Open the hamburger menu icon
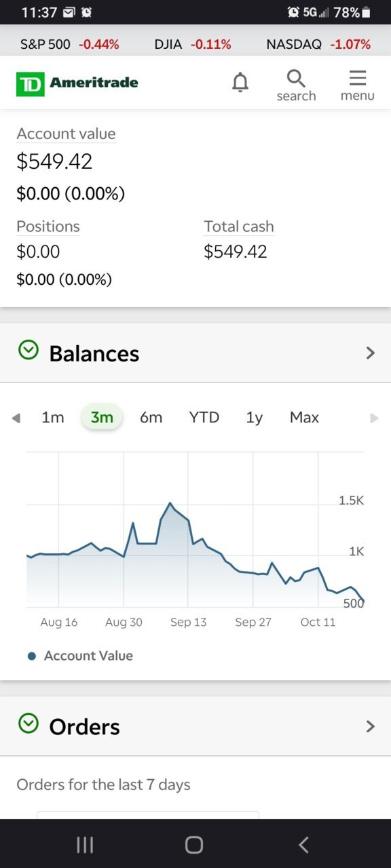Screen dimensions: 391x868 (x=358, y=77)
